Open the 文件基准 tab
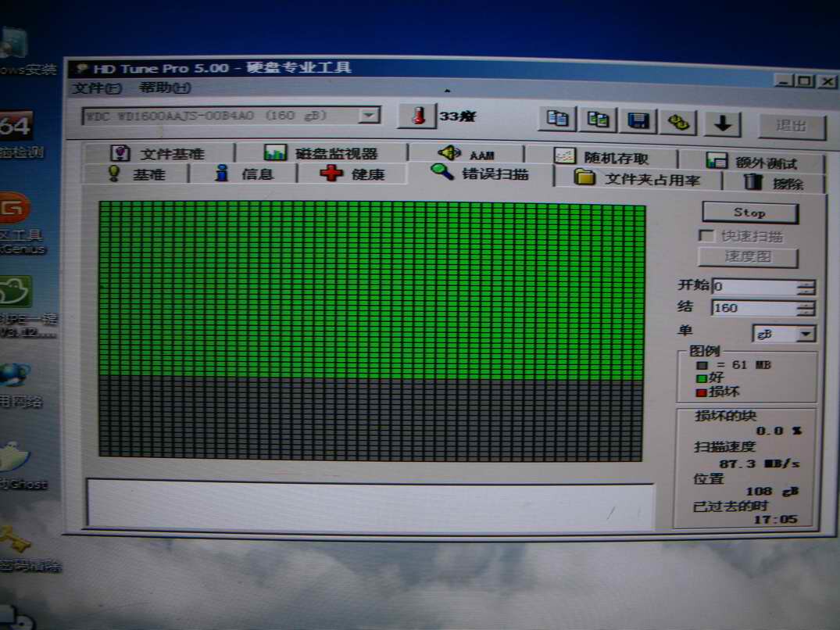Viewport: 840px width, 630px height. click(158, 153)
